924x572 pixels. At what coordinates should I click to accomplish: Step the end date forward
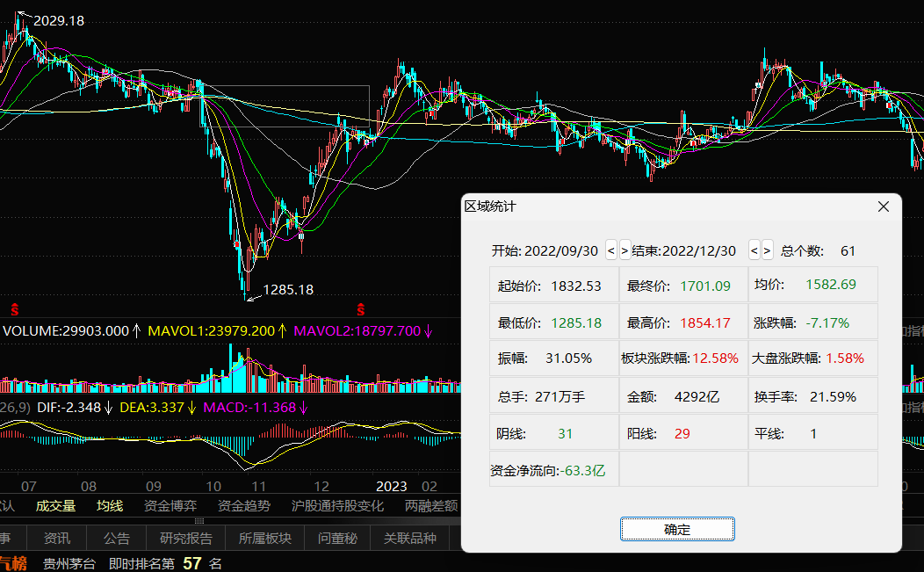coord(767,250)
